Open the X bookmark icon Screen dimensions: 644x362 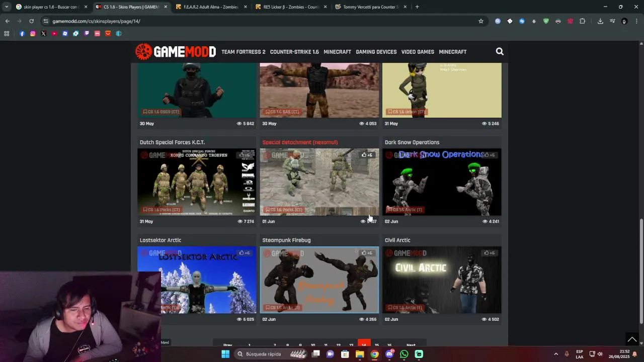[43, 34]
